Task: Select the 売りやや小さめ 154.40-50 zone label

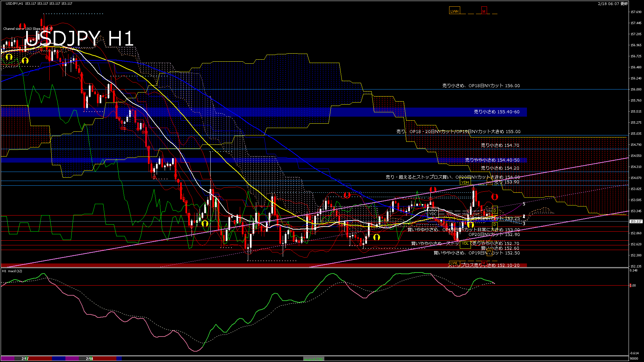Action: (x=492, y=160)
